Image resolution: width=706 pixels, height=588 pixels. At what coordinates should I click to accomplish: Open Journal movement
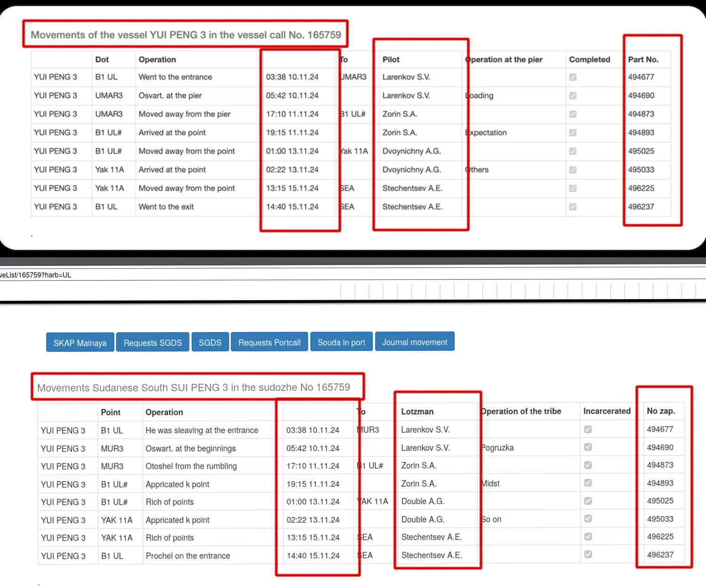415,342
